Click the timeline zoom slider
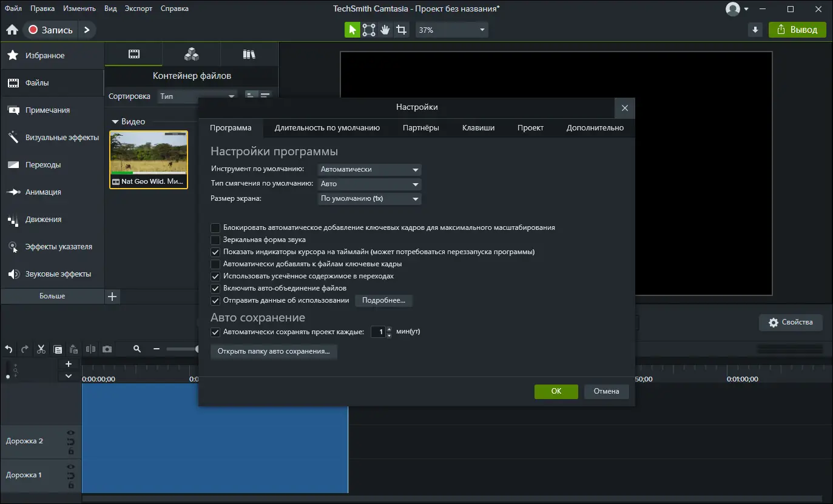The image size is (833, 504). point(182,349)
